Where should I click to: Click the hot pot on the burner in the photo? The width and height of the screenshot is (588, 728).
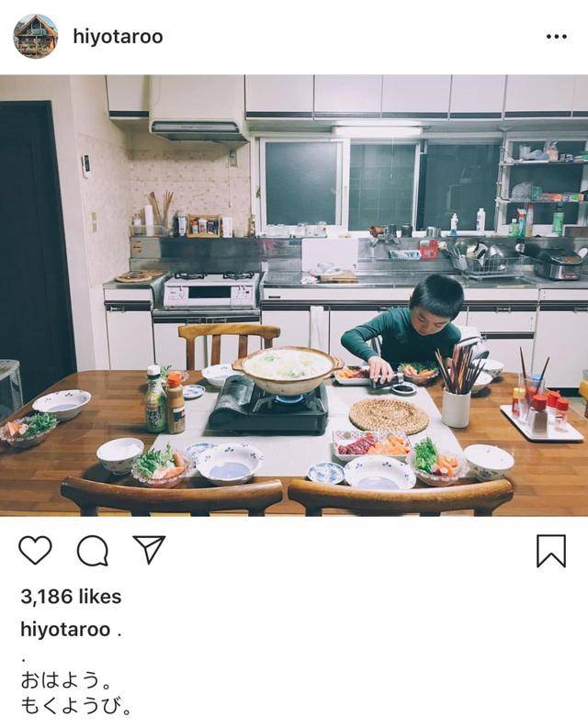point(288,369)
